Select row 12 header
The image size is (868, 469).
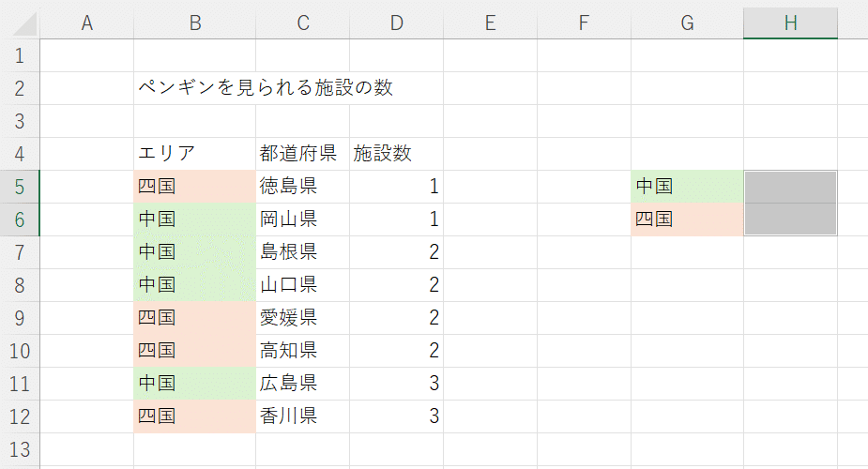pyautogui.click(x=20, y=416)
